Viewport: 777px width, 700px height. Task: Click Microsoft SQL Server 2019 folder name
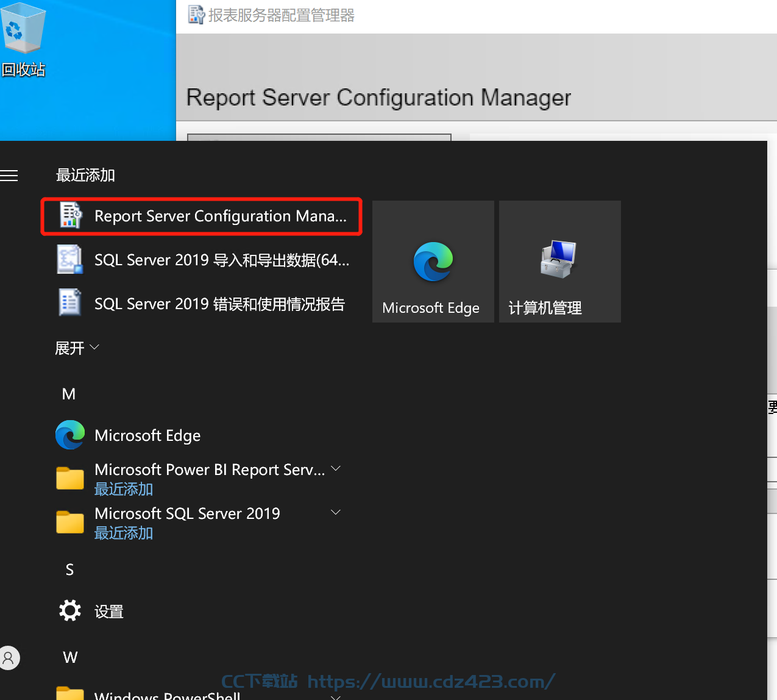187,513
